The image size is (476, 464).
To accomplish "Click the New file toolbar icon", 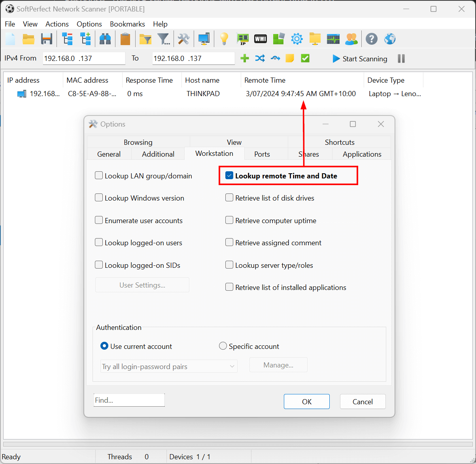I will 10,39.
